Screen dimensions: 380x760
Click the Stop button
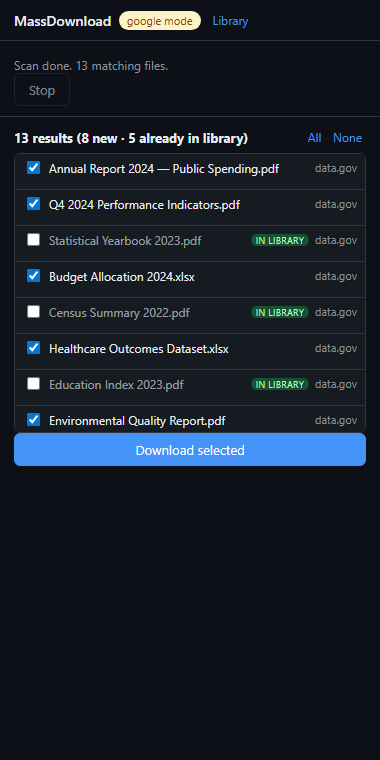pyautogui.click(x=42, y=90)
